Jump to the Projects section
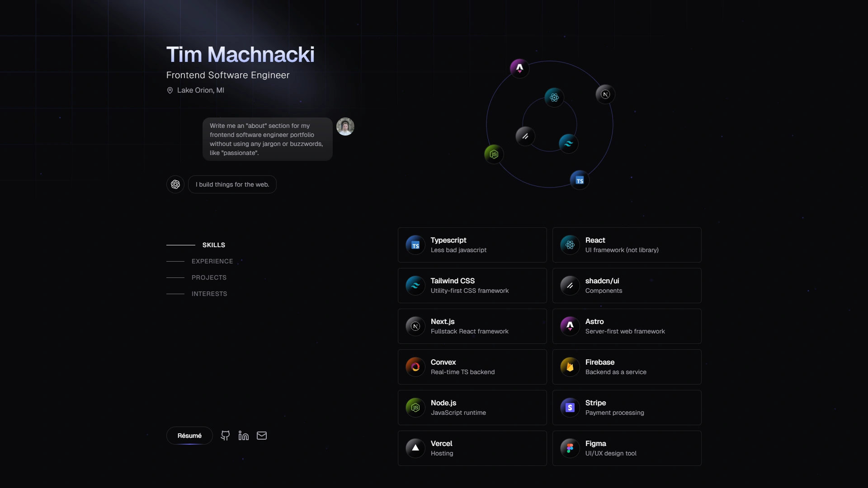 point(209,277)
